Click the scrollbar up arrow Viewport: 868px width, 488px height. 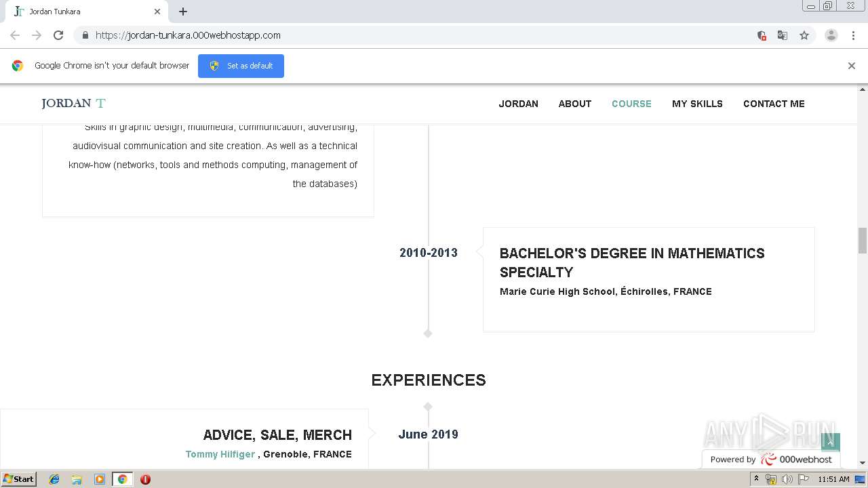click(x=863, y=89)
